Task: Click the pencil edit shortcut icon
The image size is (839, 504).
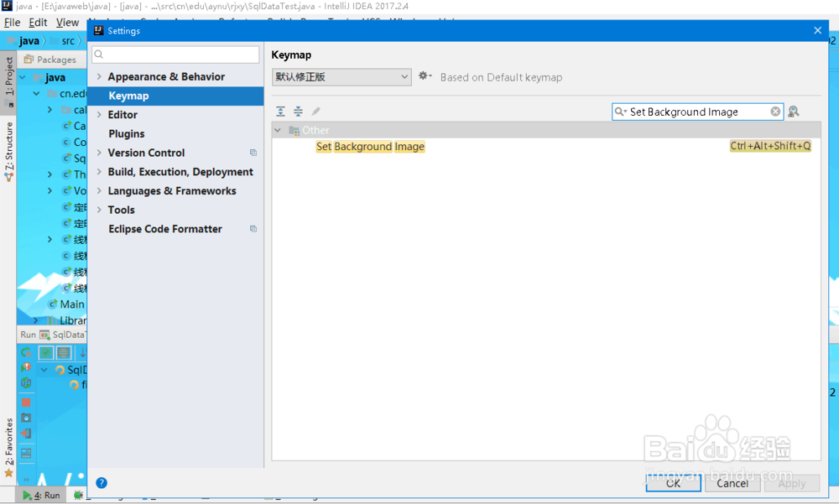Action: [315, 112]
